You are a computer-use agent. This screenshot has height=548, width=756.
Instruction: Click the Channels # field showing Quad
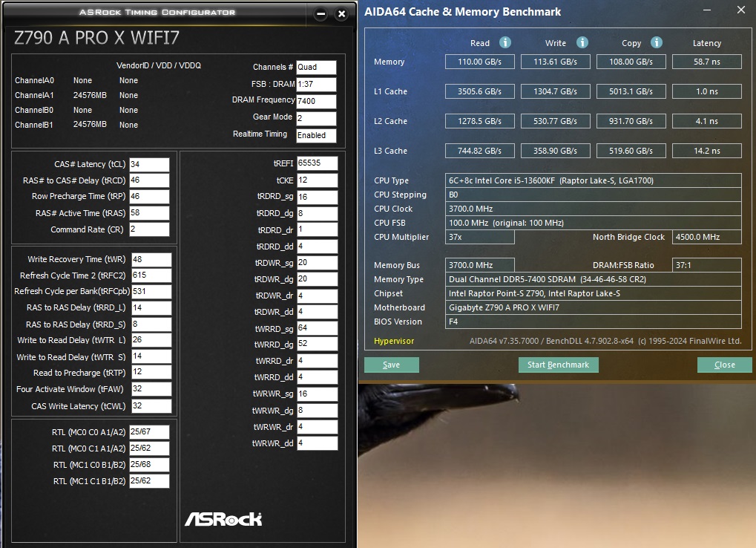316,68
